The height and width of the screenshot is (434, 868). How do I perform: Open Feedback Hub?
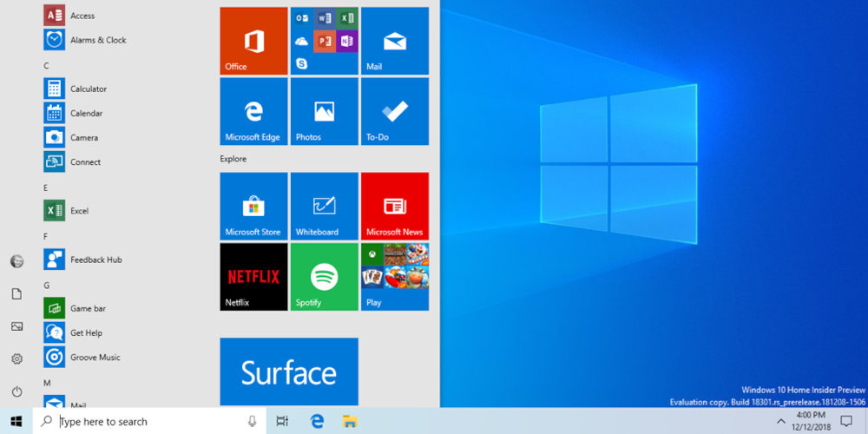[x=82, y=259]
